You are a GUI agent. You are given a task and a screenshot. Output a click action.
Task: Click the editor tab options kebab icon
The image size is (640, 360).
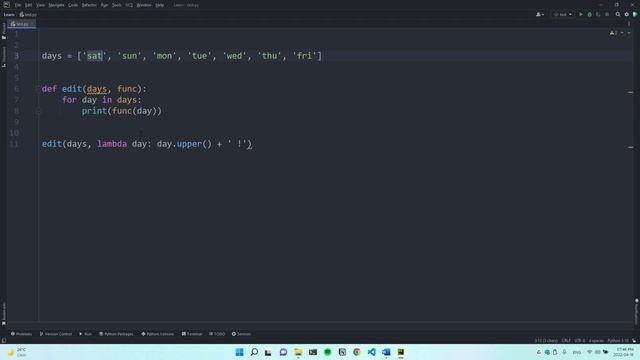pos(629,24)
